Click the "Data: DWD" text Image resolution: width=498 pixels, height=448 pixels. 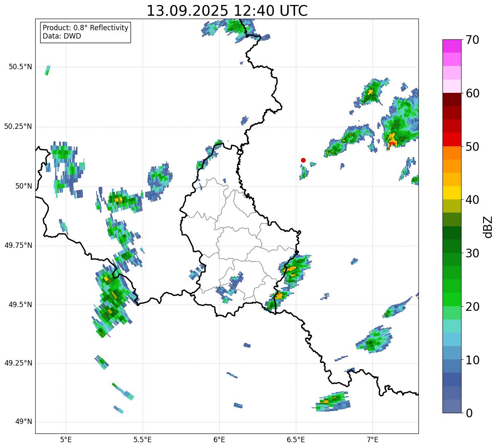(x=62, y=36)
